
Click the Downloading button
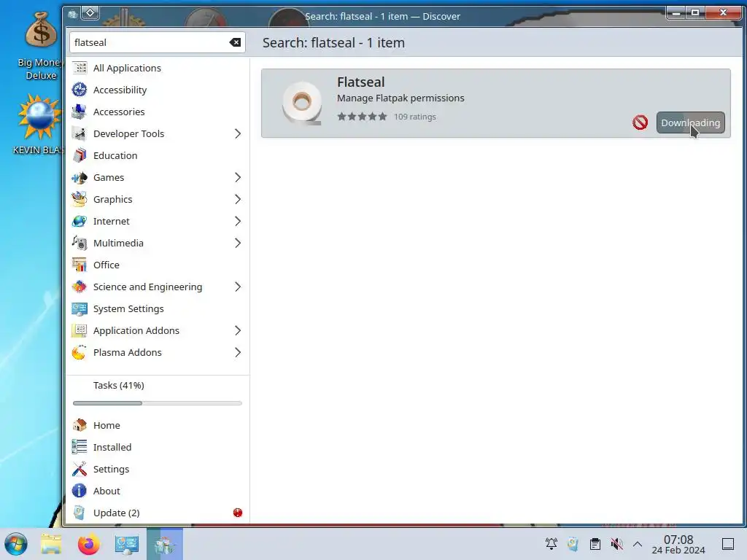pyautogui.click(x=690, y=122)
